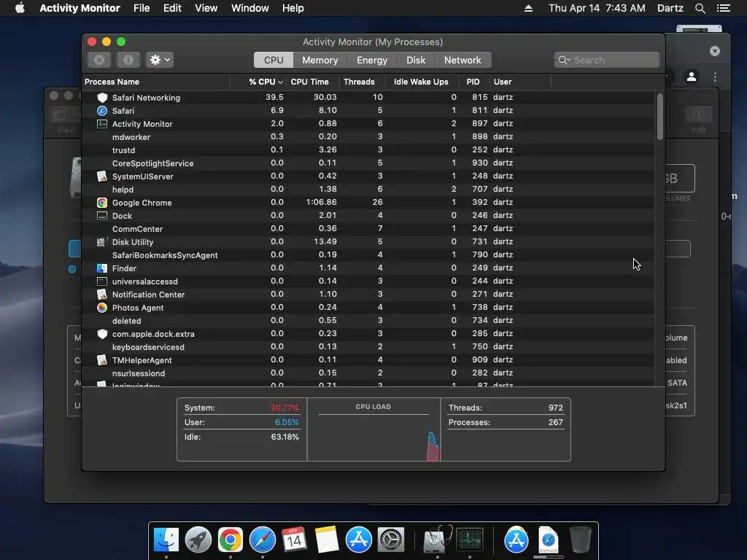Image resolution: width=747 pixels, height=560 pixels.
Task: Switch to the Disk tab
Action: 415,60
